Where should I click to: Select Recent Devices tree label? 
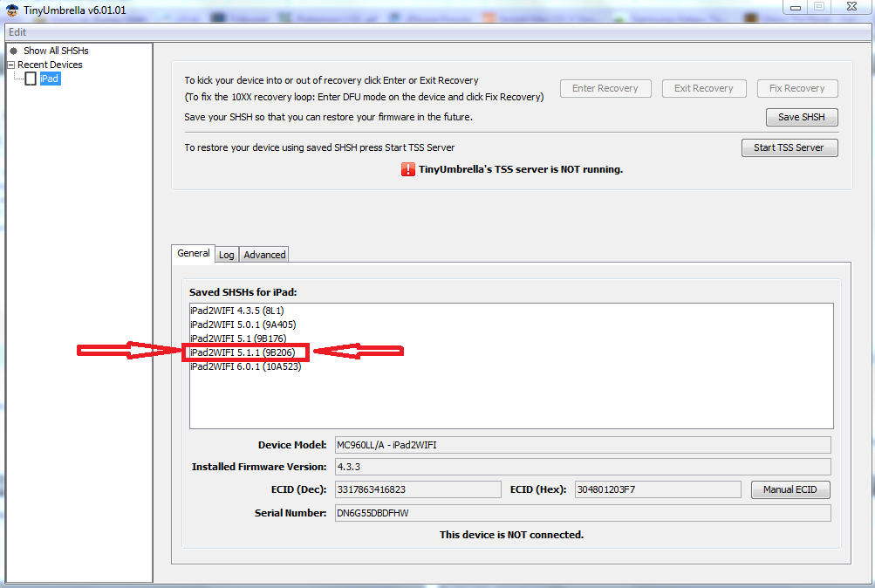(50, 65)
